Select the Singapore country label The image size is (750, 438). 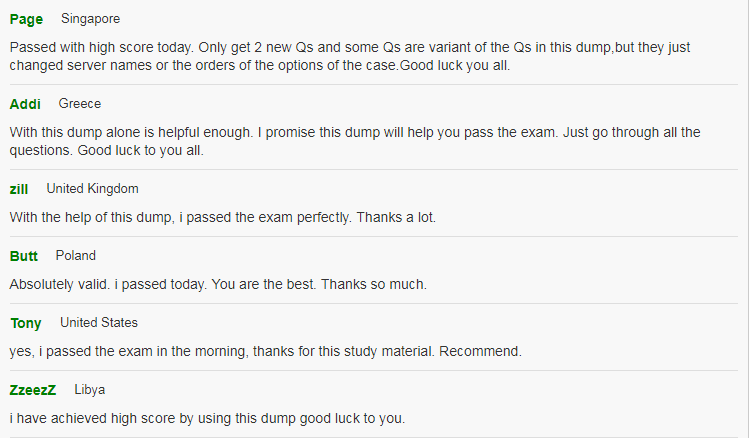pyautogui.click(x=90, y=19)
